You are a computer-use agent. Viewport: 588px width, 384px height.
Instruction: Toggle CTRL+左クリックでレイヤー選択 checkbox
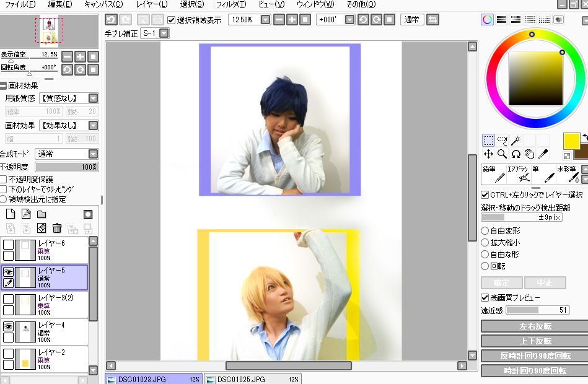tap(485, 194)
